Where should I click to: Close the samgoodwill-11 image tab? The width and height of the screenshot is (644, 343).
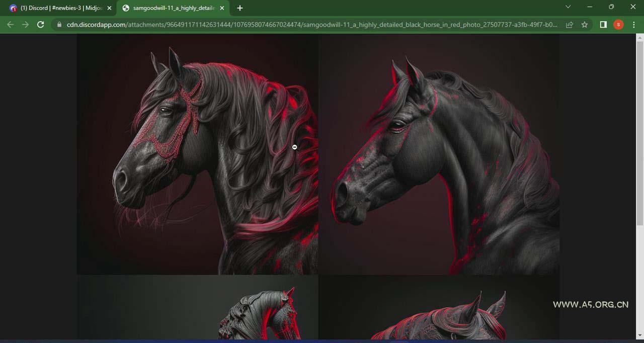pyautogui.click(x=222, y=8)
